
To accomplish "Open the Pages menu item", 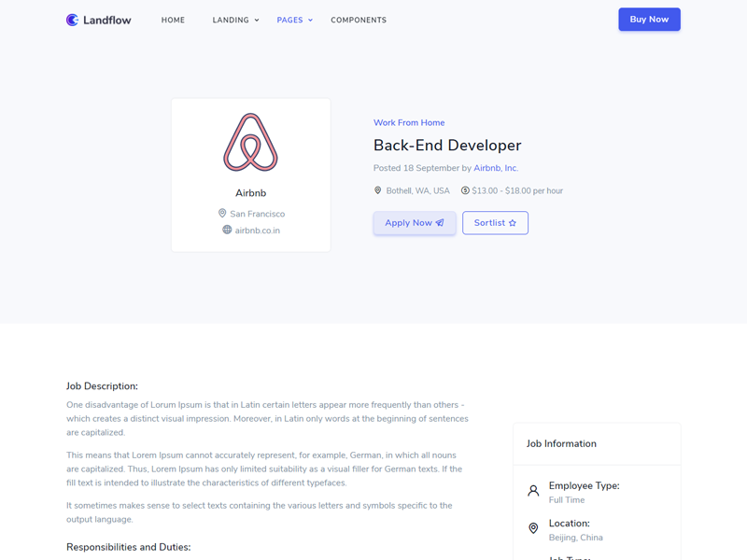I will pyautogui.click(x=289, y=20).
